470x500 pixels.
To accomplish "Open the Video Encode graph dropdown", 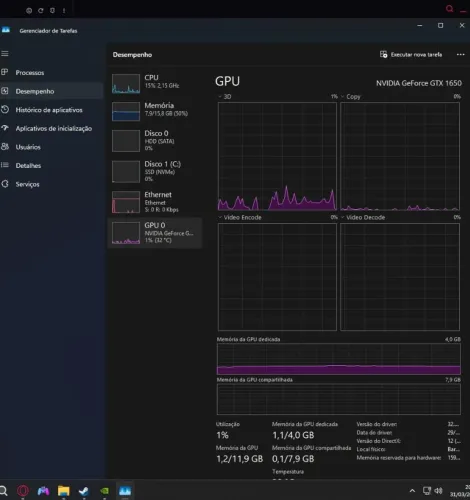I will pyautogui.click(x=220, y=217).
